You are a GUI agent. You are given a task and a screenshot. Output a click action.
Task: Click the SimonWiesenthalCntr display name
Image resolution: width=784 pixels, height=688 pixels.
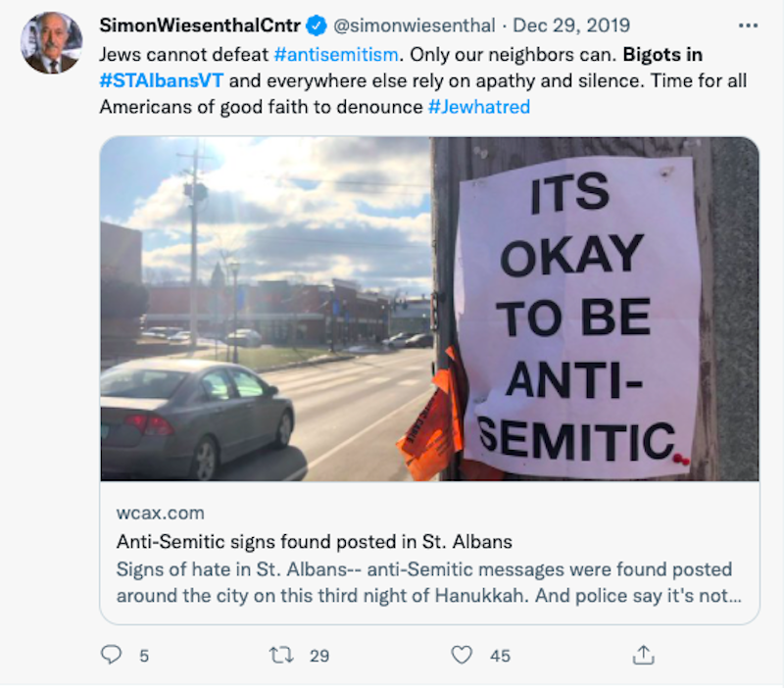click(200, 25)
